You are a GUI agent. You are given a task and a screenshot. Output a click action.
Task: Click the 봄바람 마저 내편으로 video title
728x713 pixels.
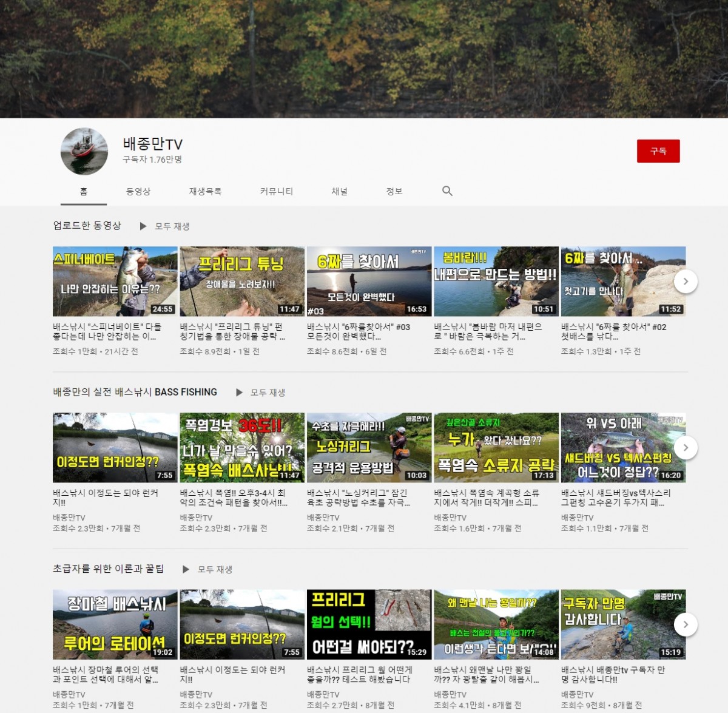coord(488,331)
